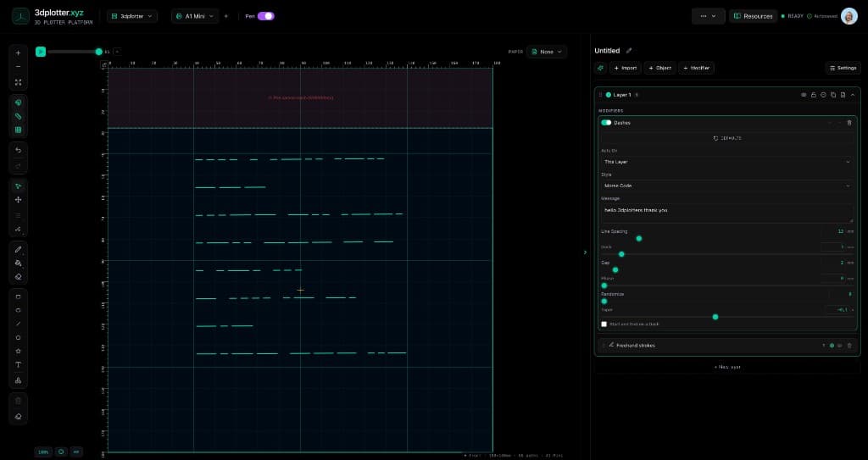Delete the Freehand strokes object

pyautogui.click(x=849, y=346)
